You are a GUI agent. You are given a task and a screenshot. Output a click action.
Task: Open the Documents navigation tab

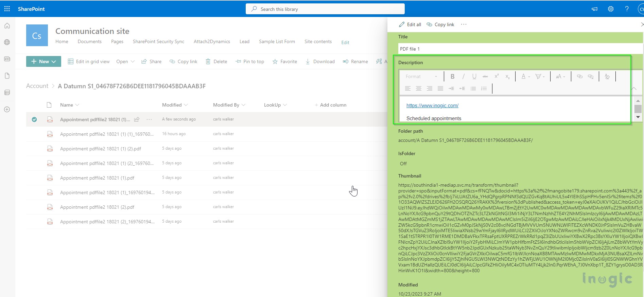coord(89,41)
